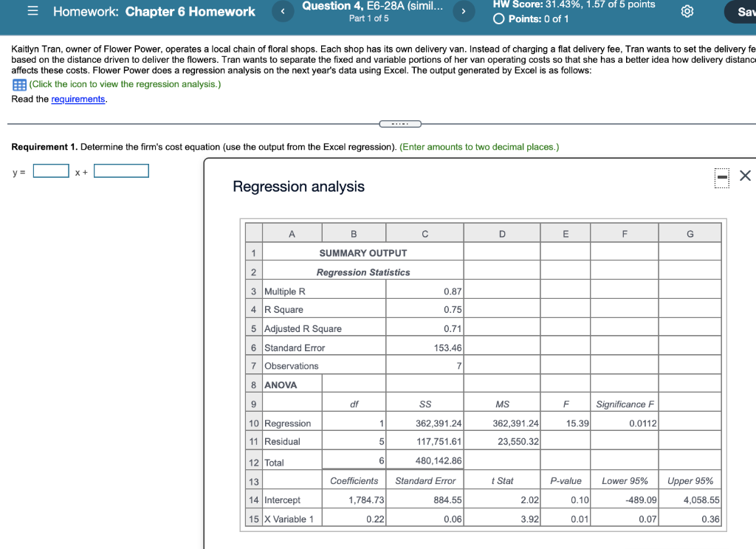Screen dimensions: 756x549
Task: Toggle the collapsible question divider pill
Action: click(x=400, y=123)
